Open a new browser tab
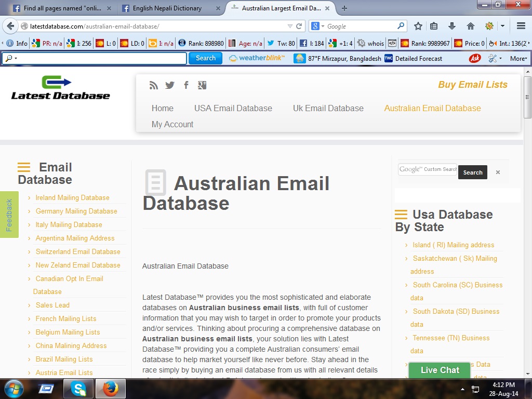The width and height of the screenshot is (532, 399). [x=344, y=8]
